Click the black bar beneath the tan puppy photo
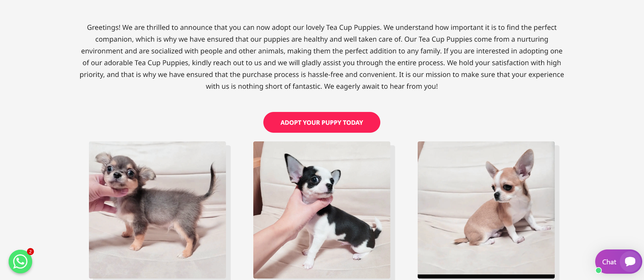Image resolution: width=644 pixels, height=280 pixels. 486,276
